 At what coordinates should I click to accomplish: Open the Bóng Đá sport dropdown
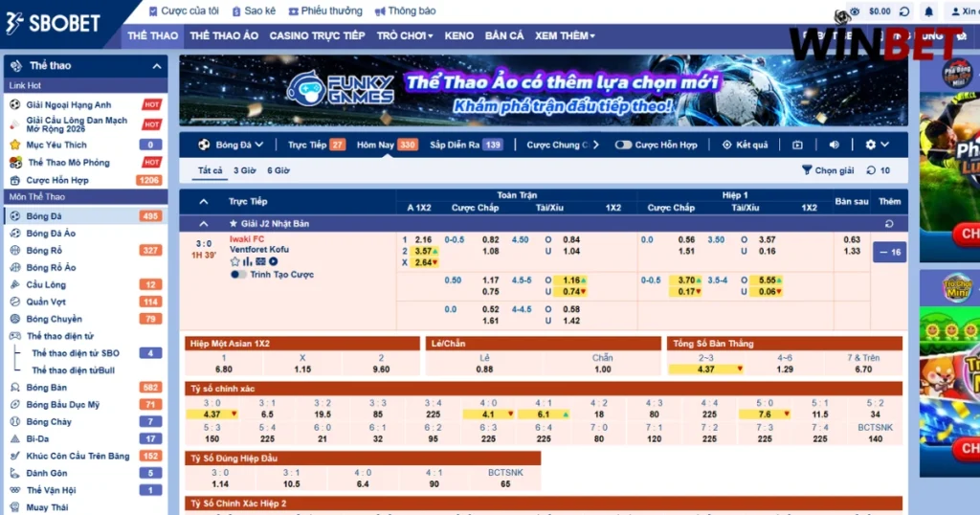[x=231, y=145]
